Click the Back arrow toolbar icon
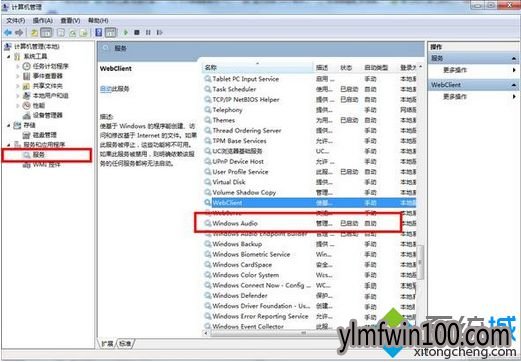 (x=8, y=33)
